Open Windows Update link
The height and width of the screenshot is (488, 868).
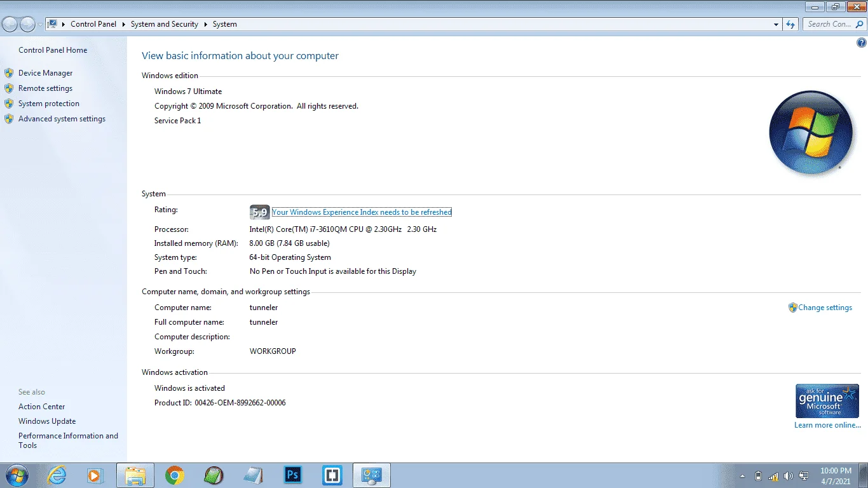47,421
